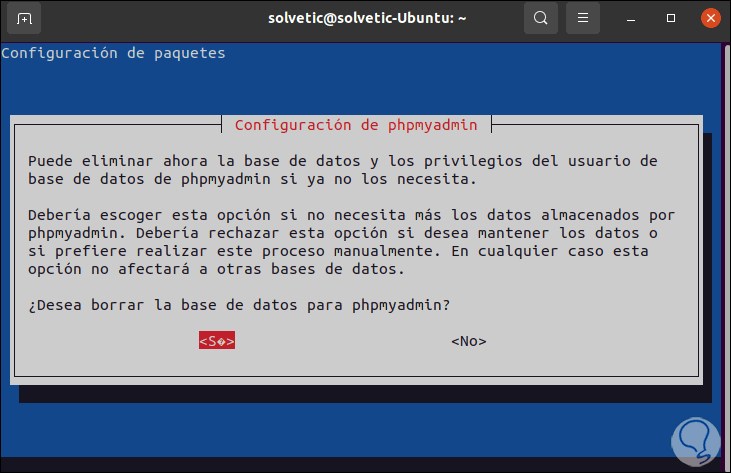
Task: Click the question '¿Desea borrar la base de datos para phpmyadmin?'
Action: click(239, 305)
